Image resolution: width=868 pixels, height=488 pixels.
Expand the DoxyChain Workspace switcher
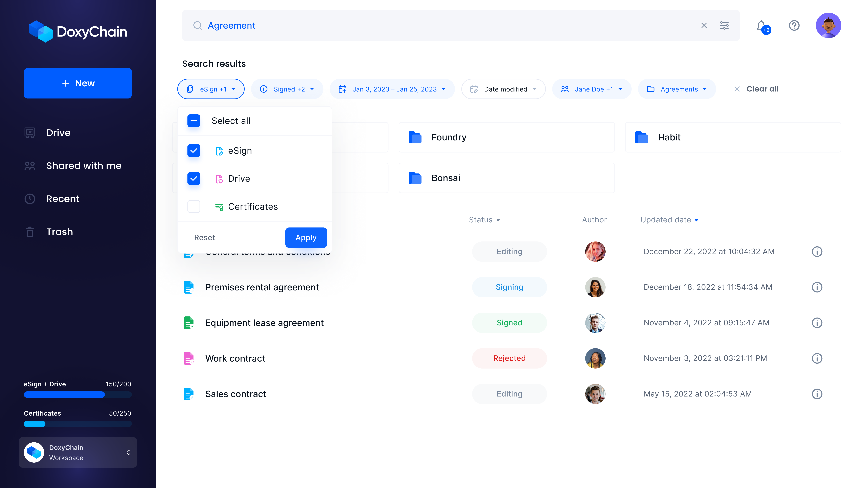(128, 452)
